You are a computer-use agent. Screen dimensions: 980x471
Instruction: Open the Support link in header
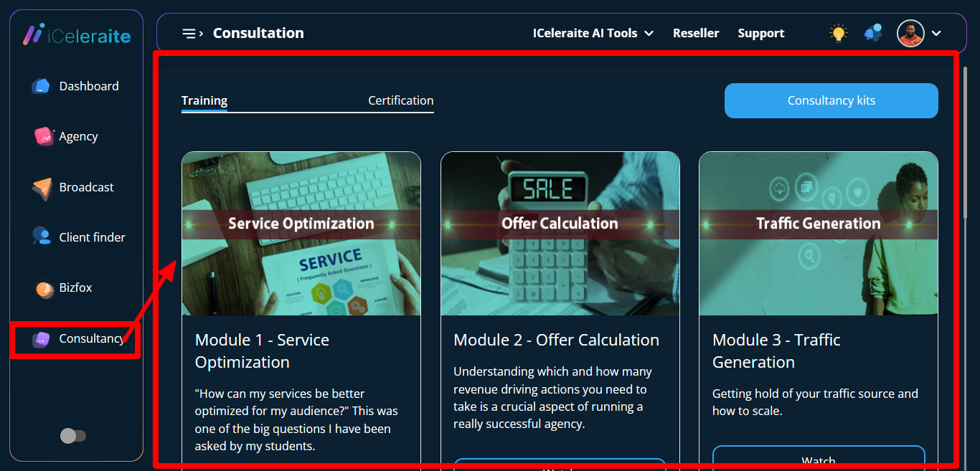(760, 34)
